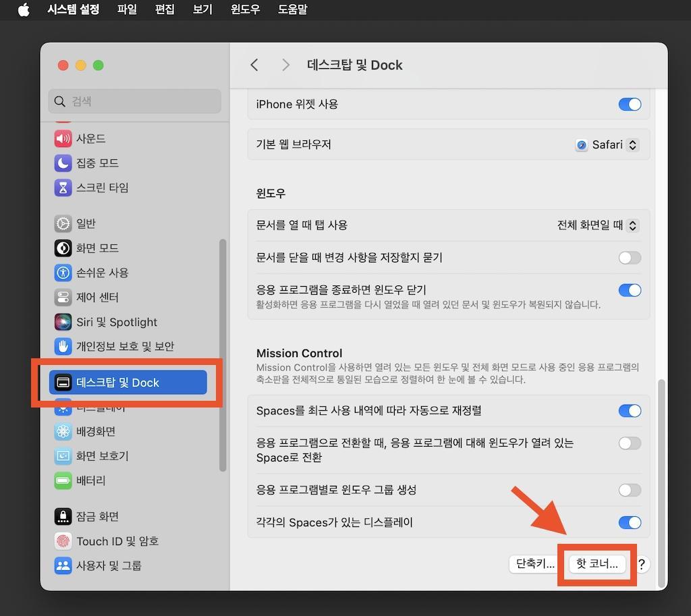Open the 배터리 battery icon
The width and height of the screenshot is (691, 616).
click(x=63, y=480)
